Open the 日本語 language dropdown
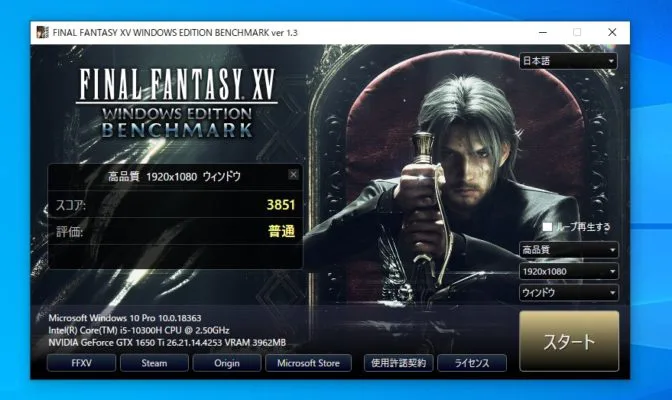This screenshot has width=672, height=400. coord(568,61)
